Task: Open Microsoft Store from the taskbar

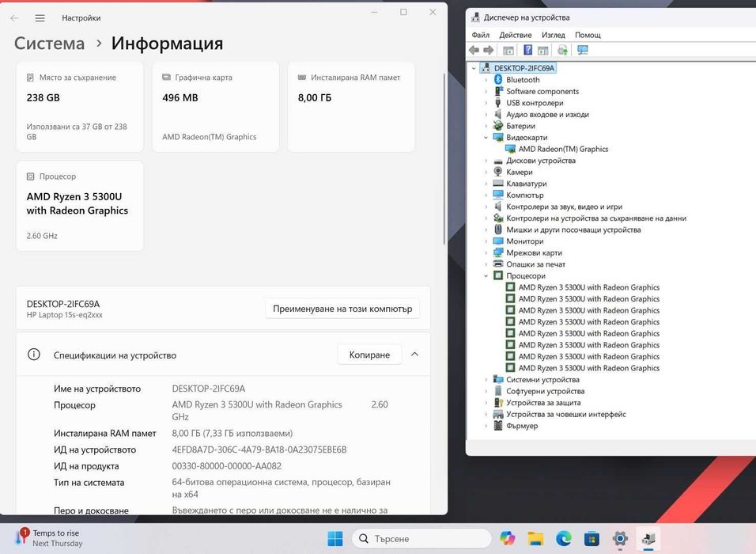Action: 592,538
